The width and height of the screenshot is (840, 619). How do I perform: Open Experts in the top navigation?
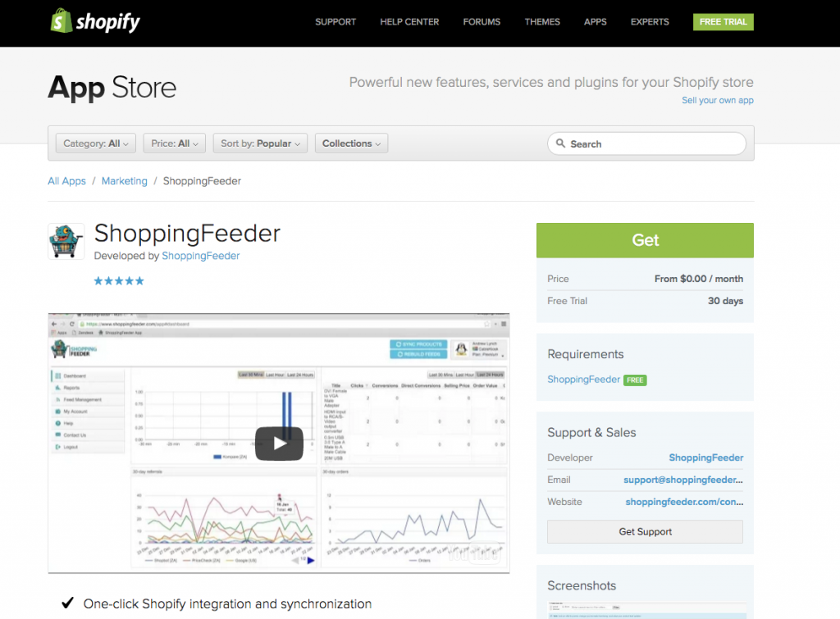[x=650, y=22]
